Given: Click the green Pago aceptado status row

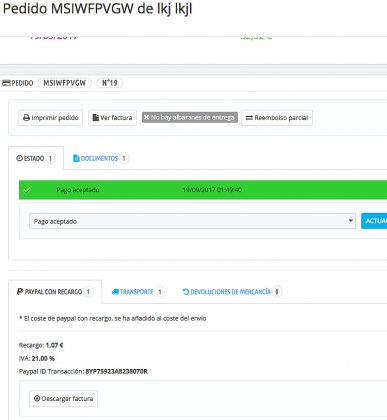Looking at the screenshot, I should (203, 190).
